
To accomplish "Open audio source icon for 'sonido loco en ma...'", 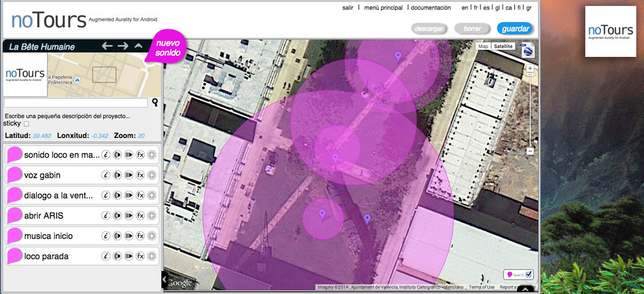I will tap(117, 155).
